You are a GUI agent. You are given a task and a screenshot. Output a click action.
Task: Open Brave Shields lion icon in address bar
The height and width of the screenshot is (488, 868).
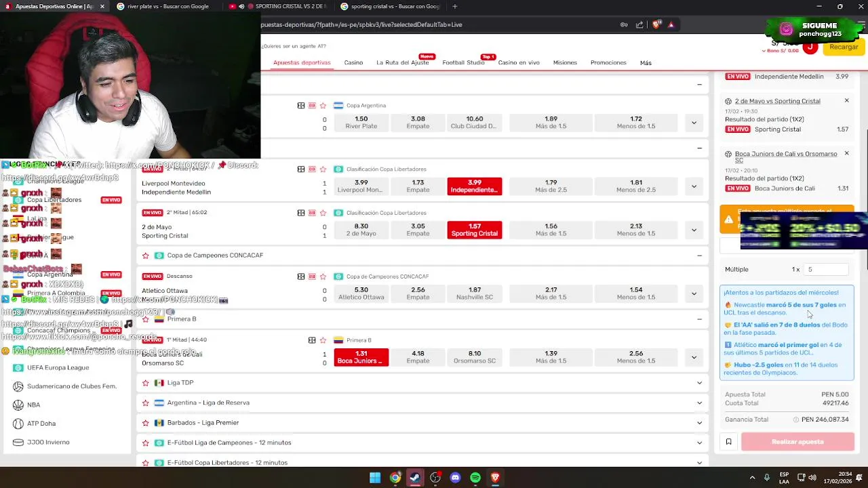(x=656, y=25)
